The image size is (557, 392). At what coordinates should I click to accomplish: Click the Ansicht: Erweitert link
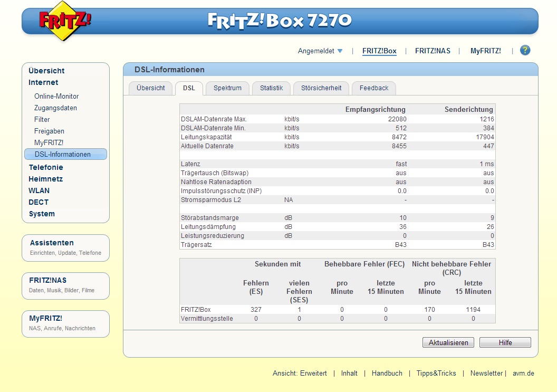(x=300, y=374)
